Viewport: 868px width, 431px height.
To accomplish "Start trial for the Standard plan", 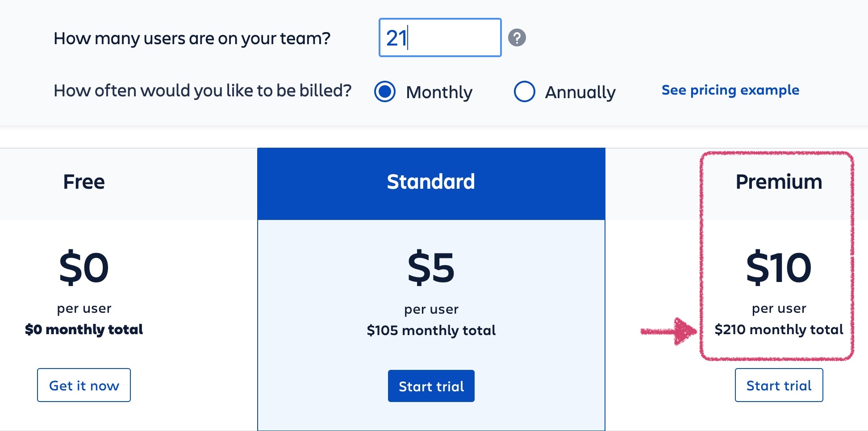I will (431, 386).
